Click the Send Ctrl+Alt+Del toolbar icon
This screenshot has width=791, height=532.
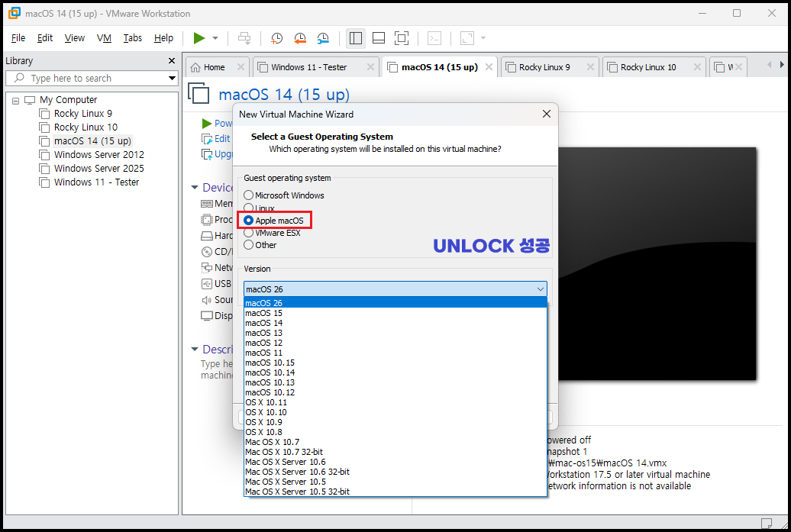coord(244,38)
